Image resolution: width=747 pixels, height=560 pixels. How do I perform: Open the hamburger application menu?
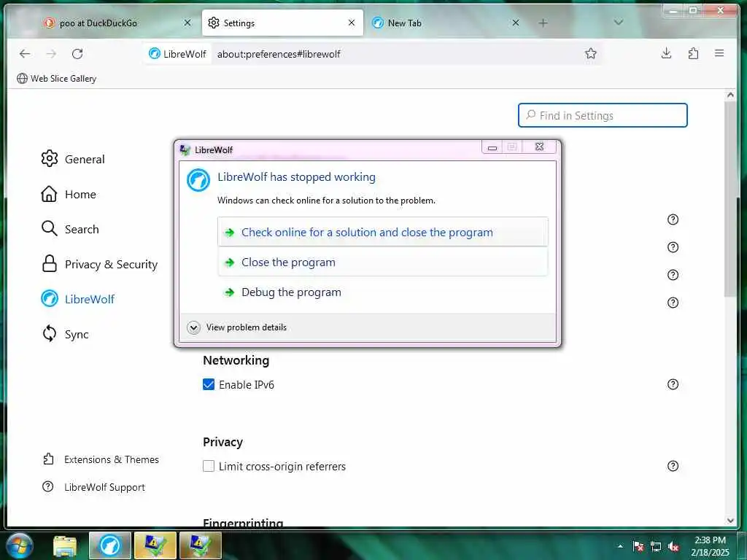pos(719,53)
